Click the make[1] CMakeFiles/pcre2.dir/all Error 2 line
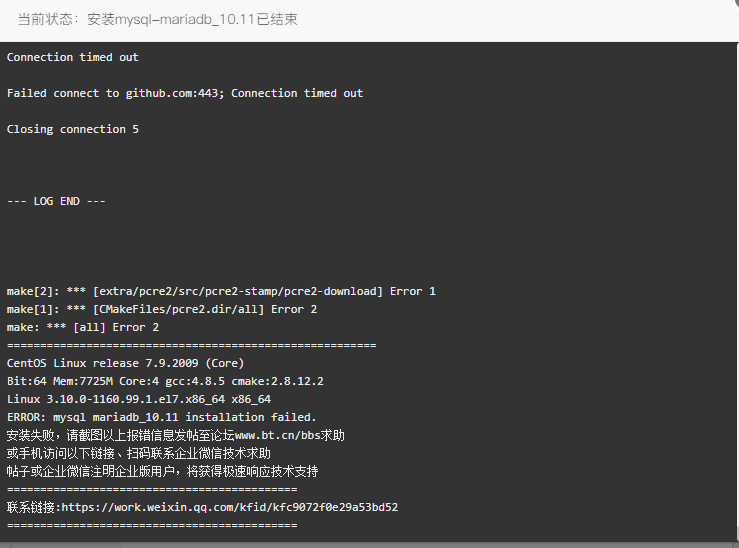The image size is (739, 548). pyautogui.click(x=162, y=309)
